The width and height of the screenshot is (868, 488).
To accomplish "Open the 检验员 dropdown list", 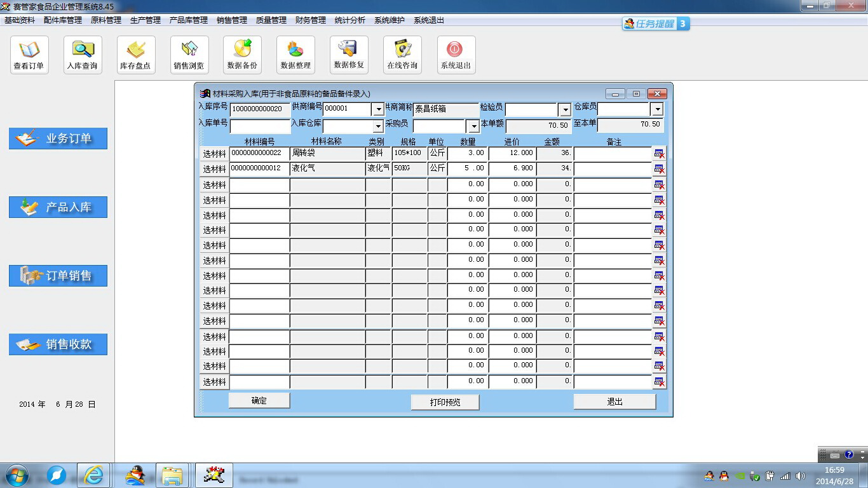I will tap(564, 109).
